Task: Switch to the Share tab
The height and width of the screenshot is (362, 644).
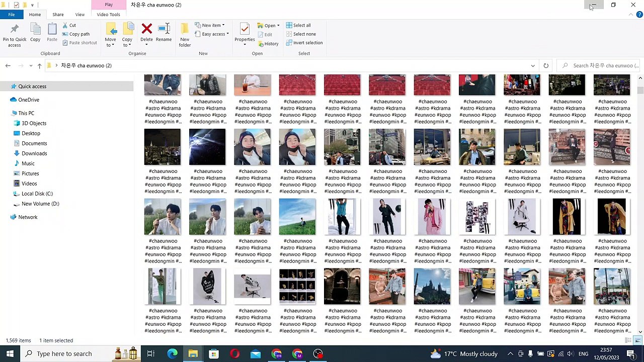Action: point(58,15)
